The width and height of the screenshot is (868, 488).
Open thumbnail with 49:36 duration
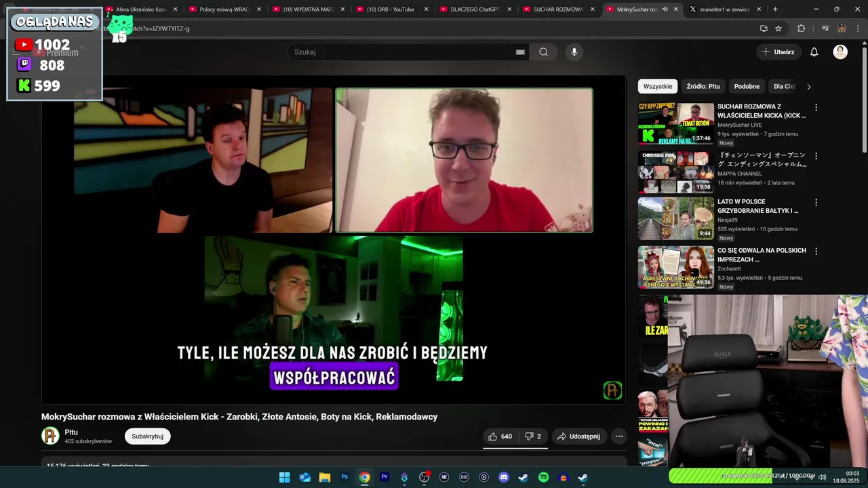pos(676,267)
